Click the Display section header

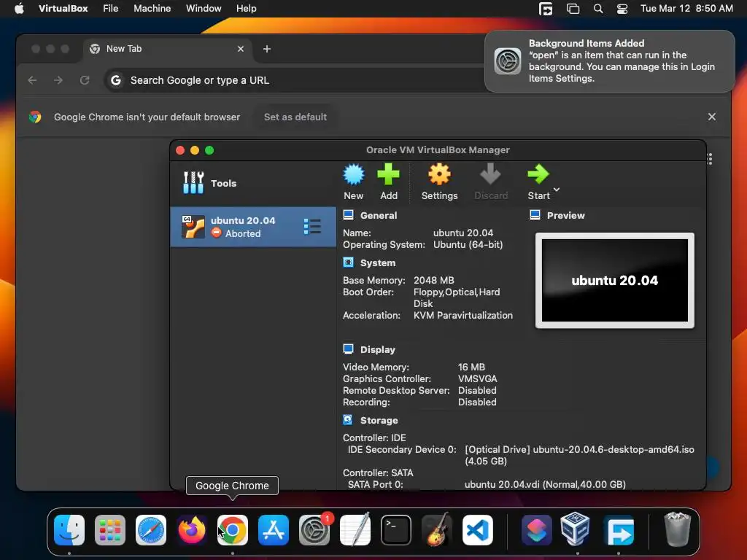(378, 349)
